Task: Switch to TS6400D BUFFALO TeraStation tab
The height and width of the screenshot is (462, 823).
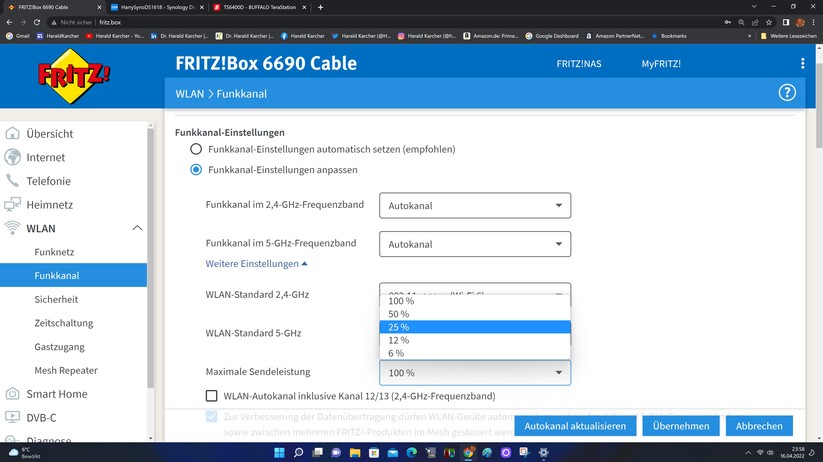Action: [260, 7]
